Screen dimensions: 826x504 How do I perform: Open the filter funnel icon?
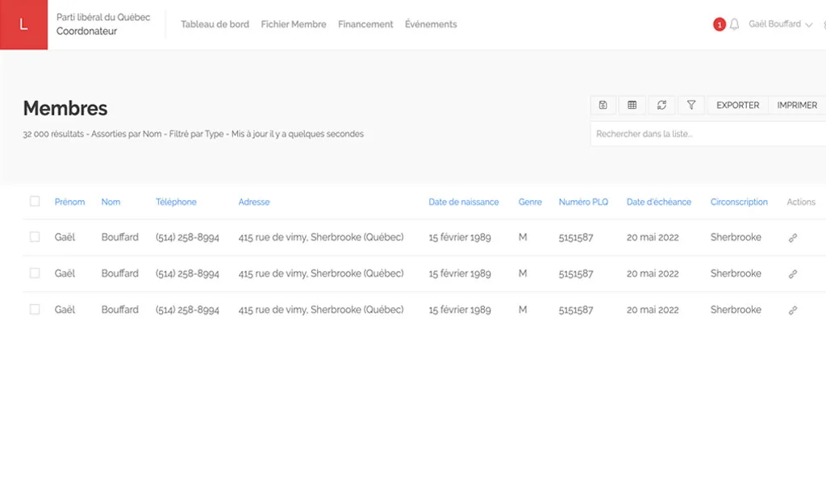pyautogui.click(x=691, y=105)
